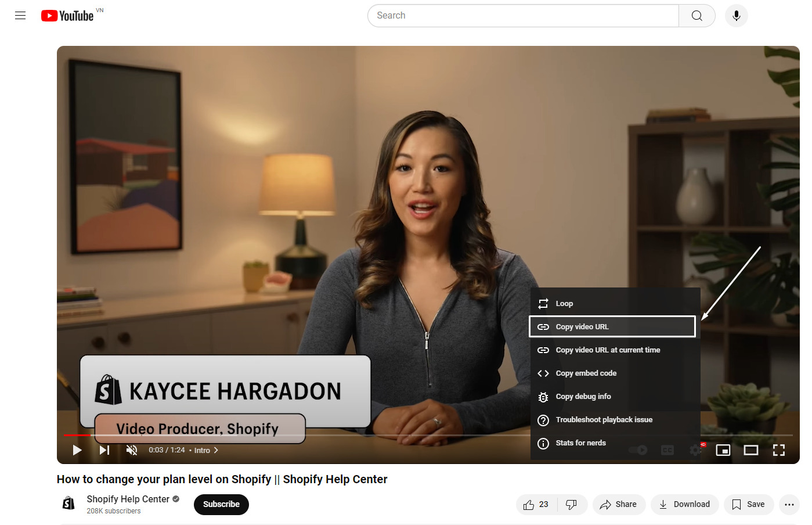
Task: Subscribe to Shopify Help Center
Action: pos(221,505)
